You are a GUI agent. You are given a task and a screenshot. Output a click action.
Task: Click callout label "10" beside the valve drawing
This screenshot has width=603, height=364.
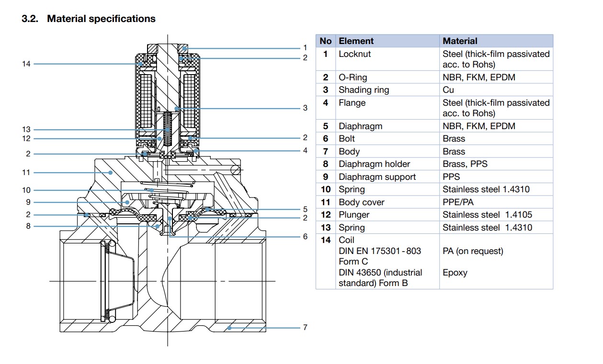(26, 190)
